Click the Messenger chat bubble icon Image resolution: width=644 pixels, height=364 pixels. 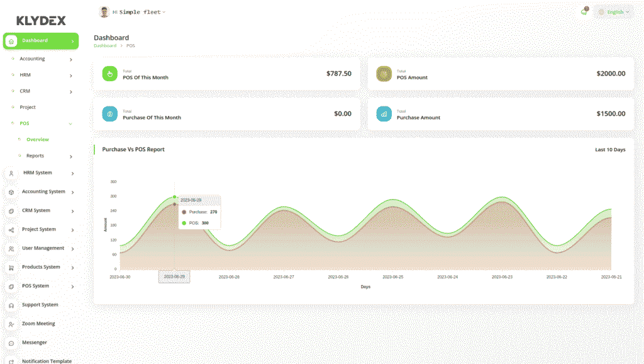tap(11, 343)
